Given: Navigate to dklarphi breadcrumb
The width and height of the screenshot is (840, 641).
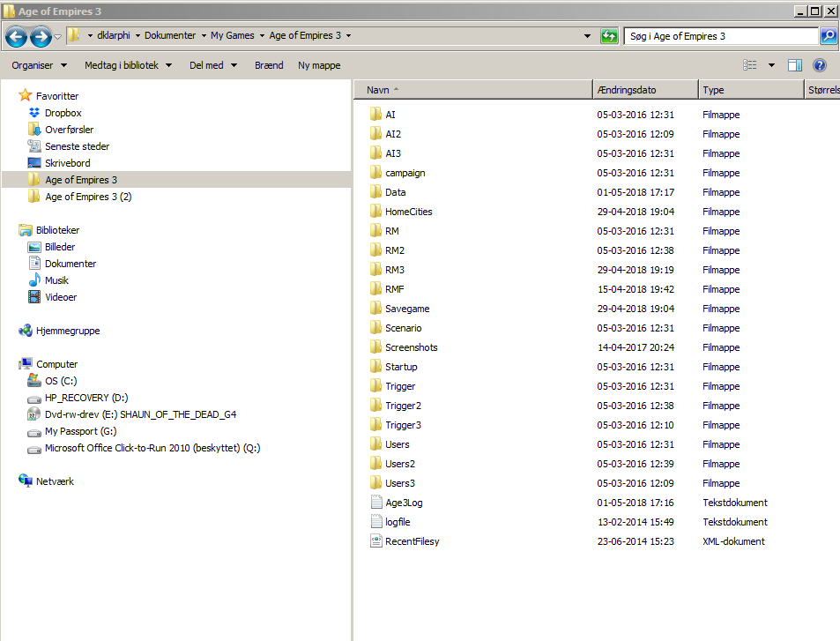Looking at the screenshot, I should point(114,35).
